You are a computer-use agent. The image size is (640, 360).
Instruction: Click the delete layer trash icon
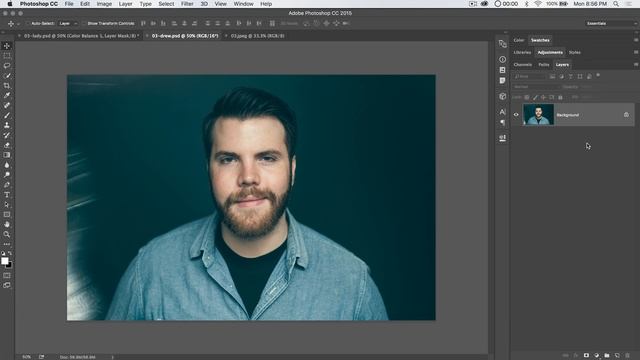coord(628,356)
